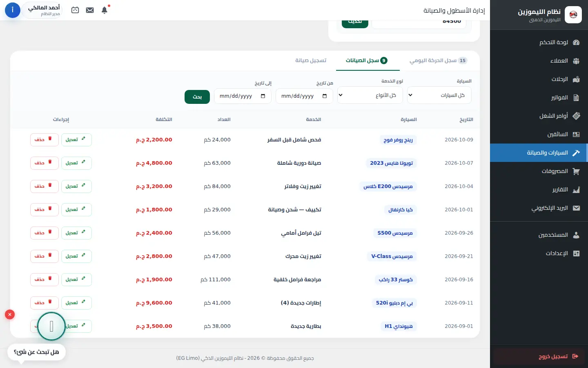Open the calendar picker in the 'إلى تاريخ' field
This screenshot has height=368, width=588.
(x=263, y=96)
